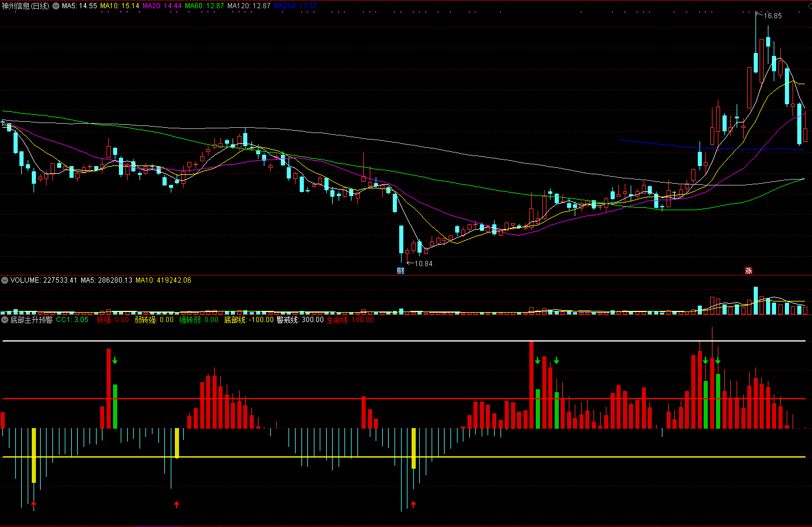Viewport: 812px width, 527px height.
Task: Open the dropdown next to VOLUME label
Action: tap(5, 280)
